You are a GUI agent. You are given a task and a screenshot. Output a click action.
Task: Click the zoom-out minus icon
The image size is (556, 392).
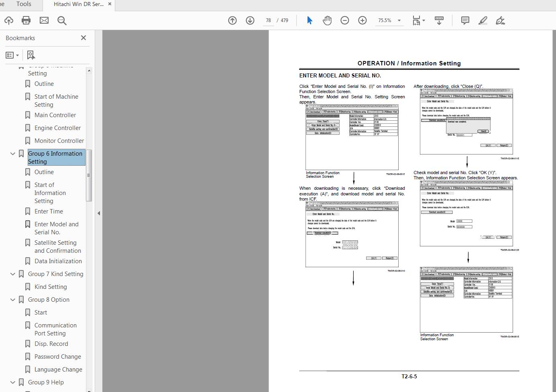[x=344, y=20]
